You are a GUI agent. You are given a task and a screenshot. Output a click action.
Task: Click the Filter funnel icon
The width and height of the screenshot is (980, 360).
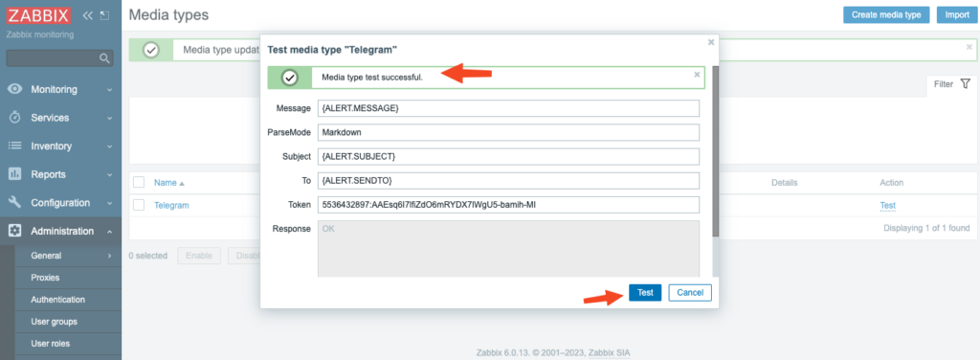[x=965, y=83]
